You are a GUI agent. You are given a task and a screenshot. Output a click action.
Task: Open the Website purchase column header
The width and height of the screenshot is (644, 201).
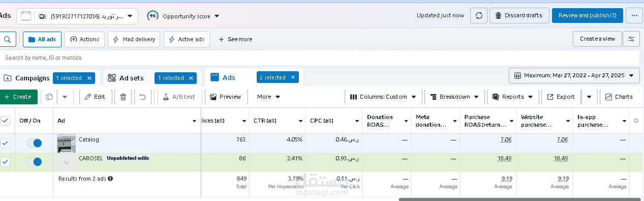[544, 121]
